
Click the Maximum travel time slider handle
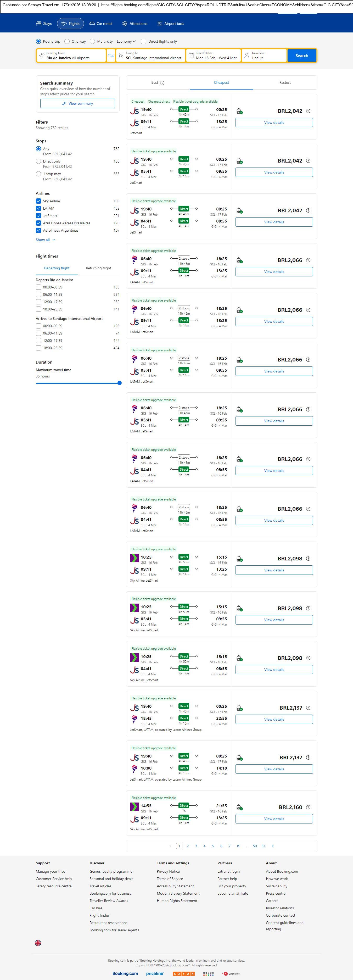119,383
